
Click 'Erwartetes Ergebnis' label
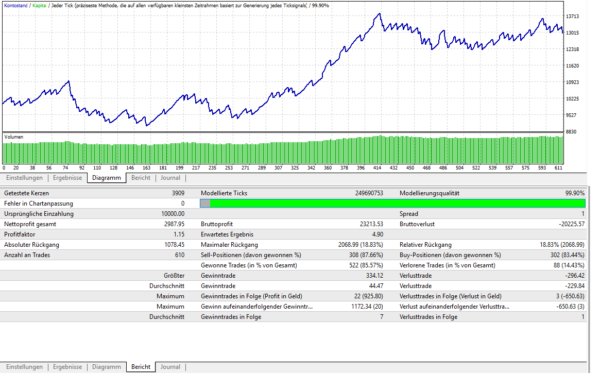pos(227,234)
